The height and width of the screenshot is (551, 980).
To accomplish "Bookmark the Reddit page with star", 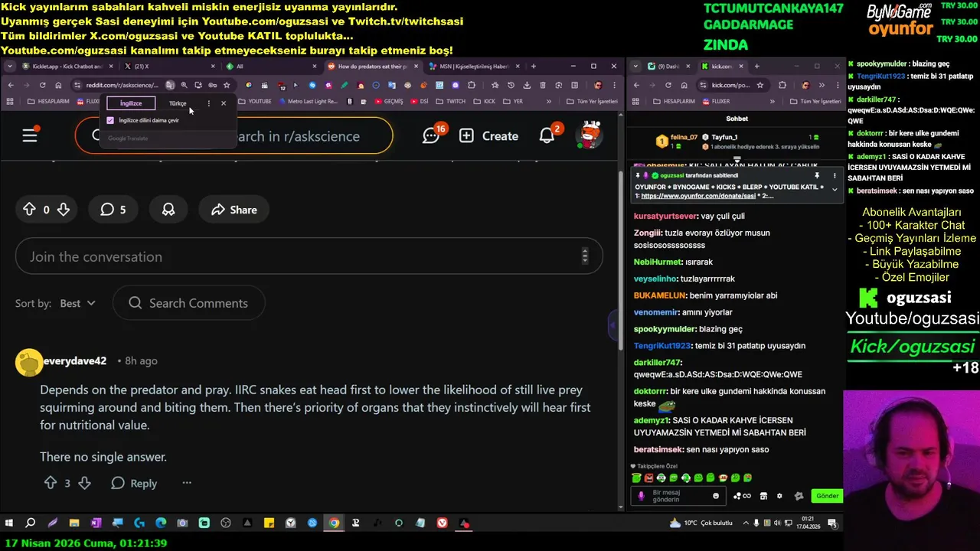I will [227, 85].
